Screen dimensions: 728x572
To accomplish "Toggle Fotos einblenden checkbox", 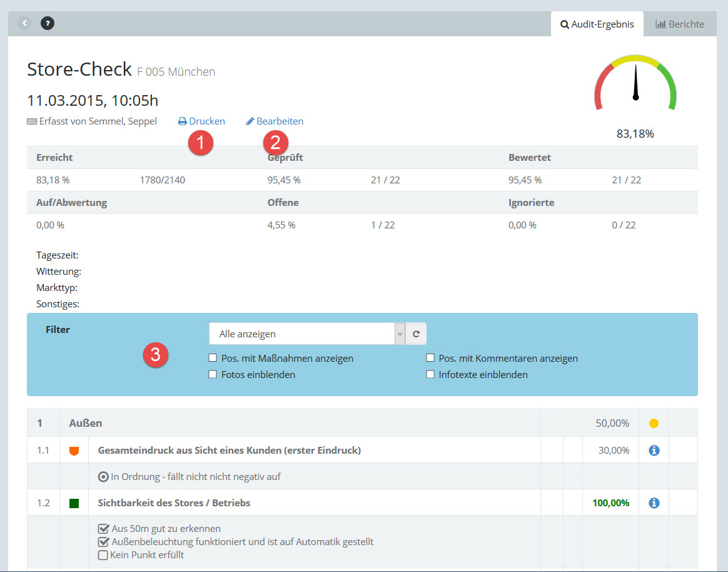I will (x=213, y=375).
